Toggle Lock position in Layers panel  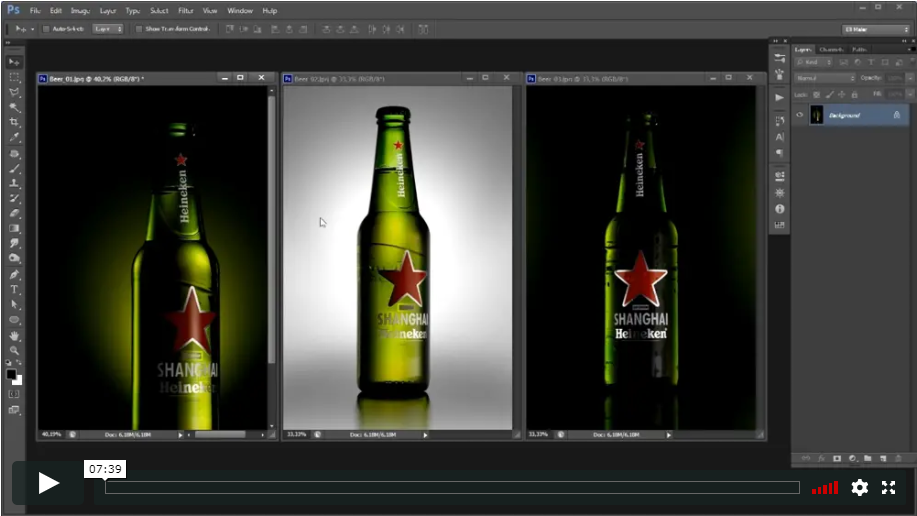point(842,95)
